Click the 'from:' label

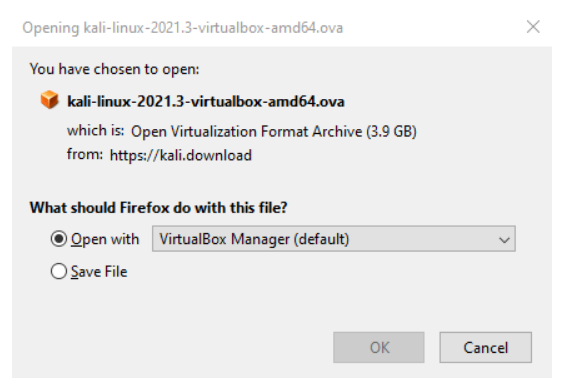tap(85, 154)
